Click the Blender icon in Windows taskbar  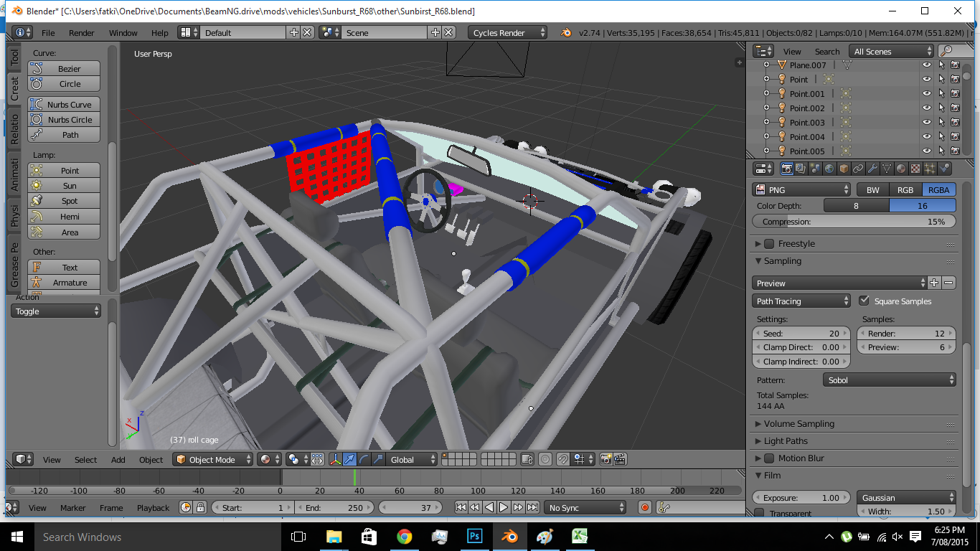point(509,537)
